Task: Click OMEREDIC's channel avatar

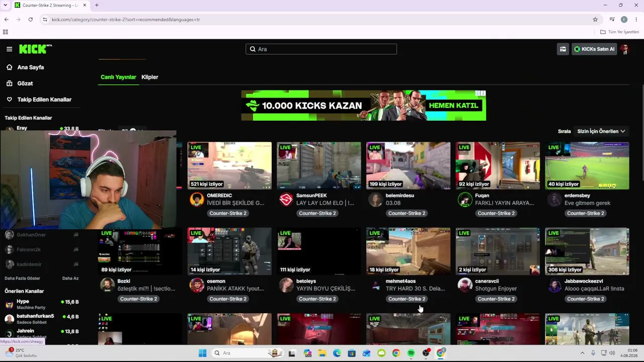Action: (x=197, y=200)
